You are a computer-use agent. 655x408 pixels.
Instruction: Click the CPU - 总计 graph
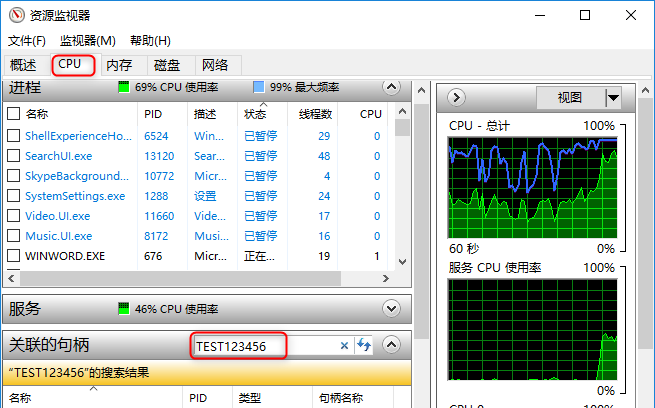[x=532, y=188]
